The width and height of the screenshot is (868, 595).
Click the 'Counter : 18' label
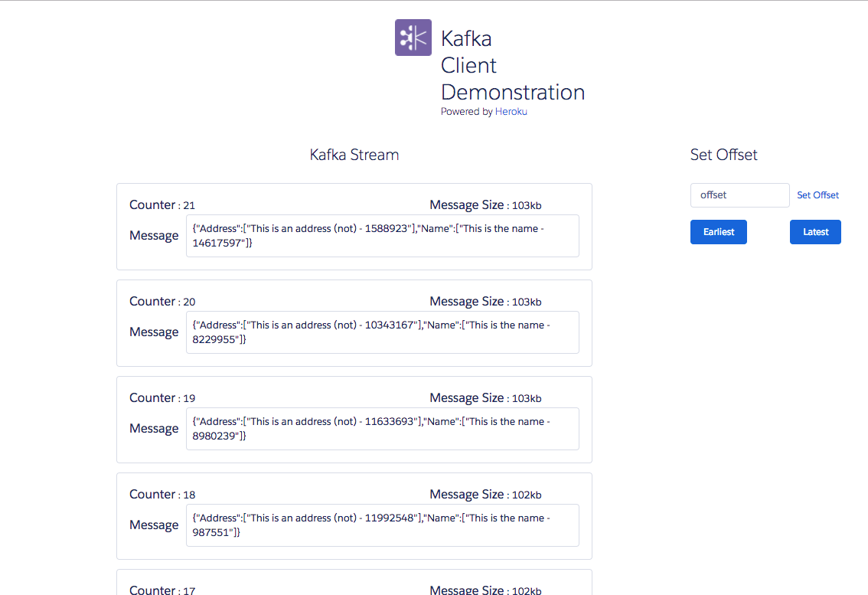point(162,494)
